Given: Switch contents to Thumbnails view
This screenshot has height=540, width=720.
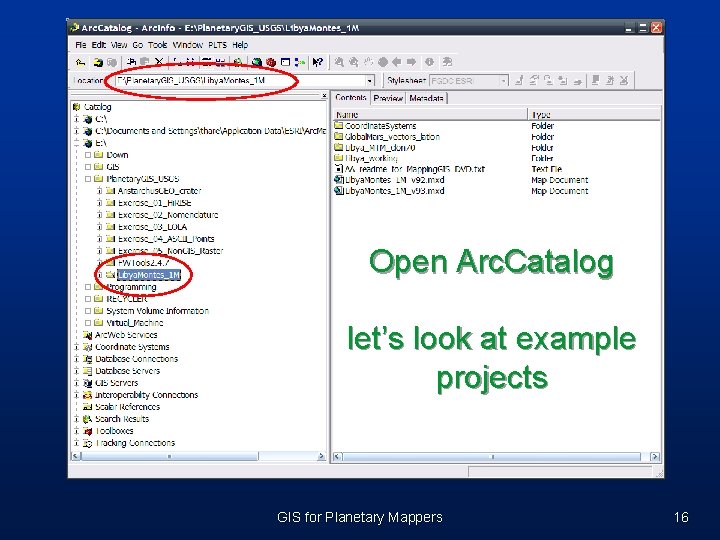Looking at the screenshot, I should (220, 62).
